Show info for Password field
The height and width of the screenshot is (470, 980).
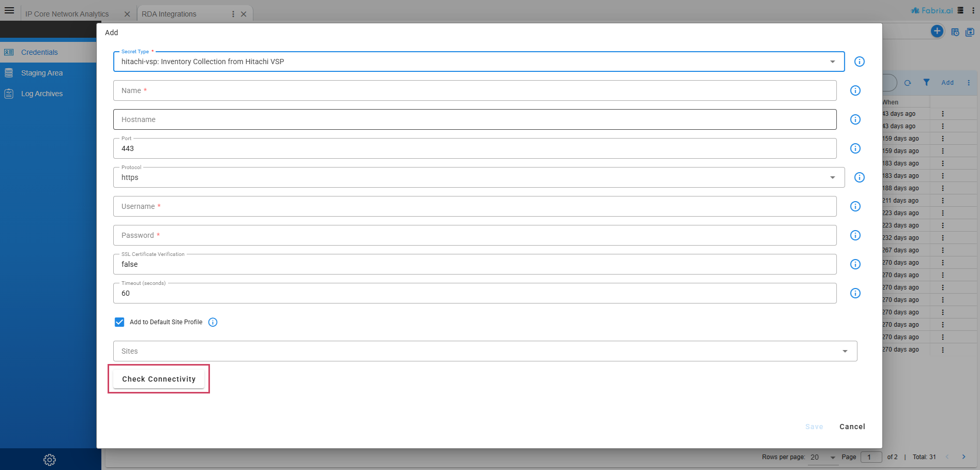(855, 235)
